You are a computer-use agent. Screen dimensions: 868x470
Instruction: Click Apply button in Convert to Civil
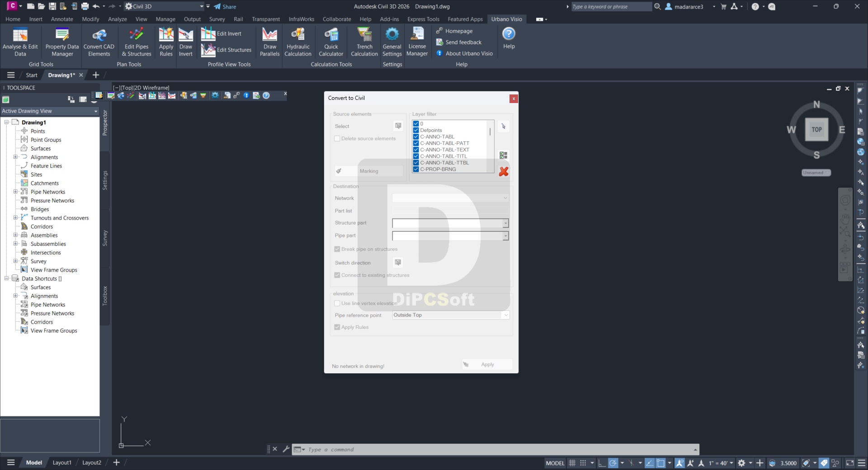click(487, 364)
